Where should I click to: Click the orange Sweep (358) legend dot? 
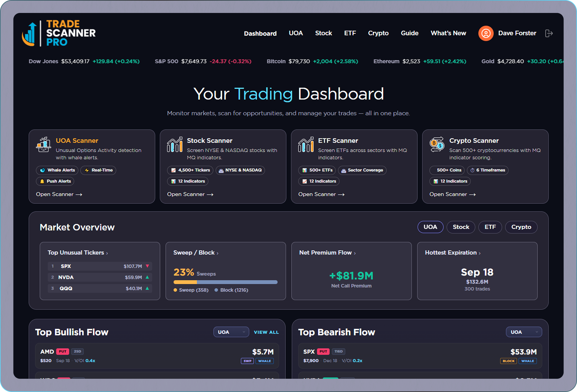point(175,290)
